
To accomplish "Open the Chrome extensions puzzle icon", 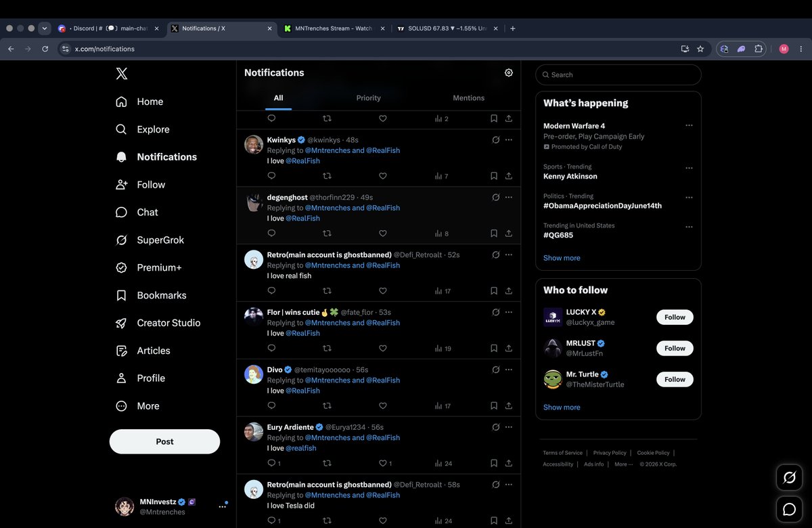I will [759, 49].
